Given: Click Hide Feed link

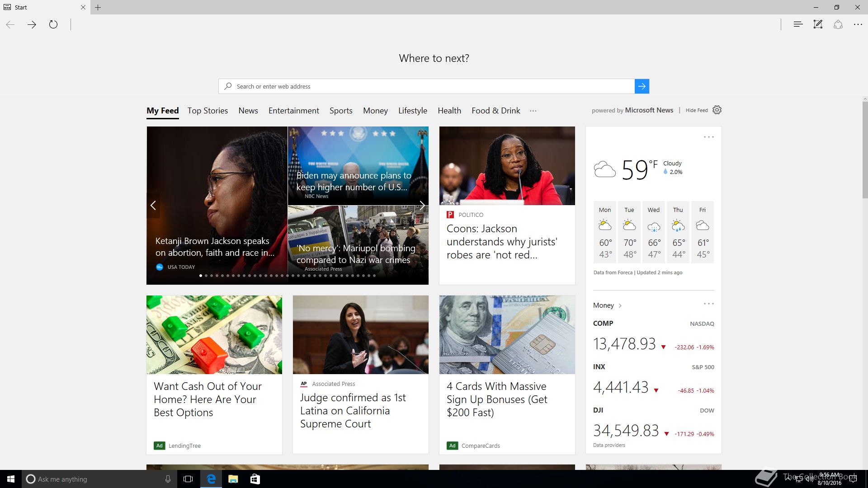Looking at the screenshot, I should [x=697, y=110].
